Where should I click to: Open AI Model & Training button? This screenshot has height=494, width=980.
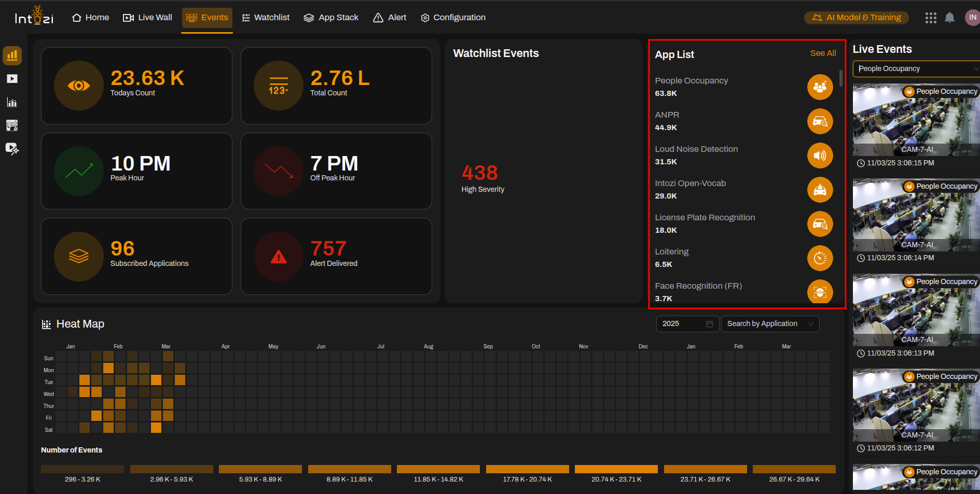tap(856, 18)
